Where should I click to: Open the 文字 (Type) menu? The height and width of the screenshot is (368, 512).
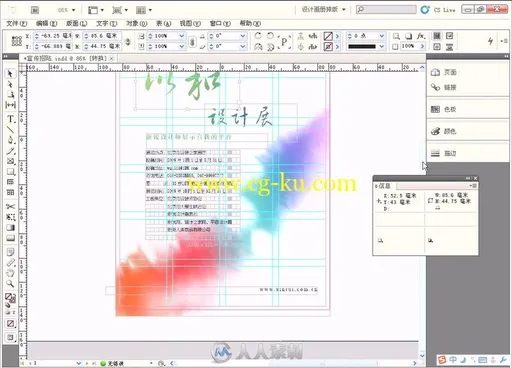coord(107,23)
